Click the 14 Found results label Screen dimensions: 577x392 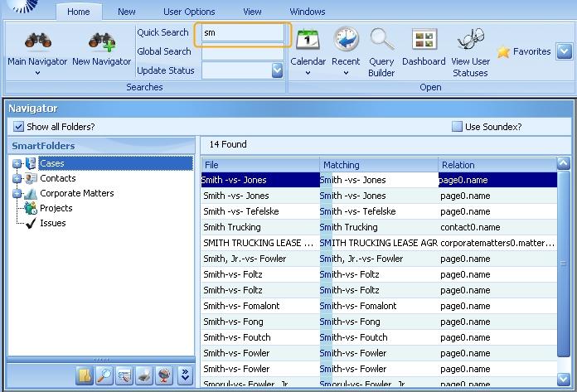tap(228, 144)
